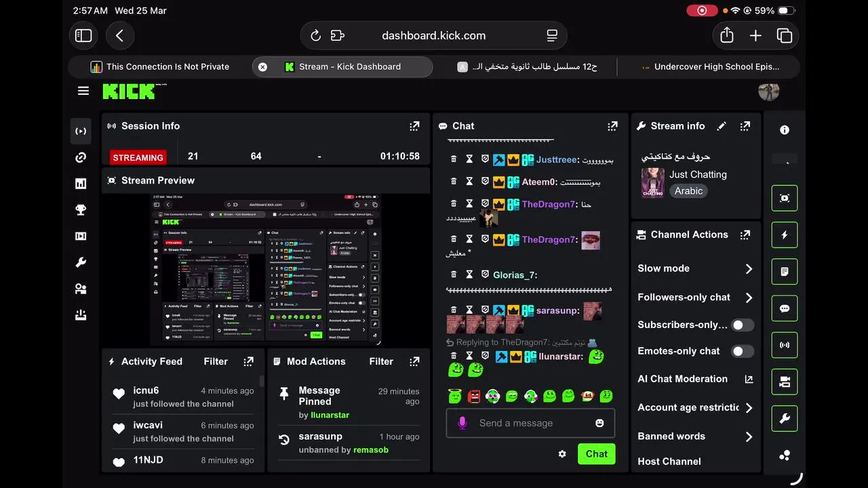Click the green Chat send button
Viewport: 868px width, 488px height.
pos(596,454)
